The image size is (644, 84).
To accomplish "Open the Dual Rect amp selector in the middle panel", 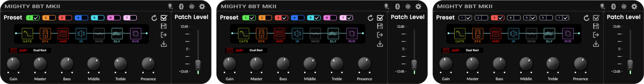I will pos(256,50).
